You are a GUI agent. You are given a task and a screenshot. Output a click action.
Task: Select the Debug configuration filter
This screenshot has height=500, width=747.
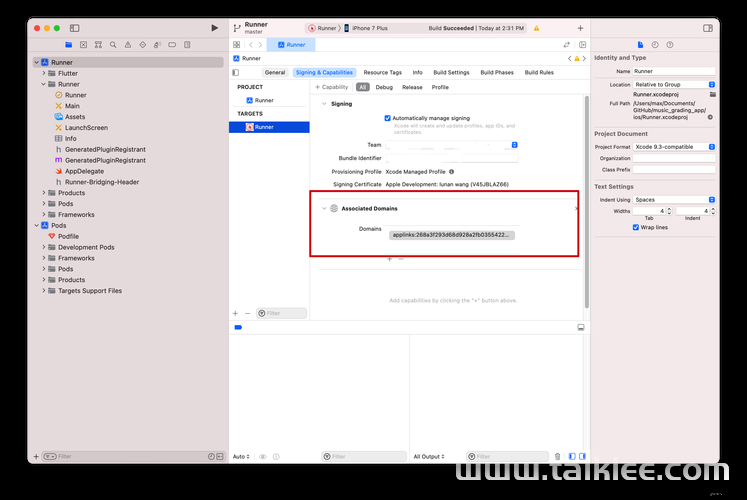click(384, 87)
